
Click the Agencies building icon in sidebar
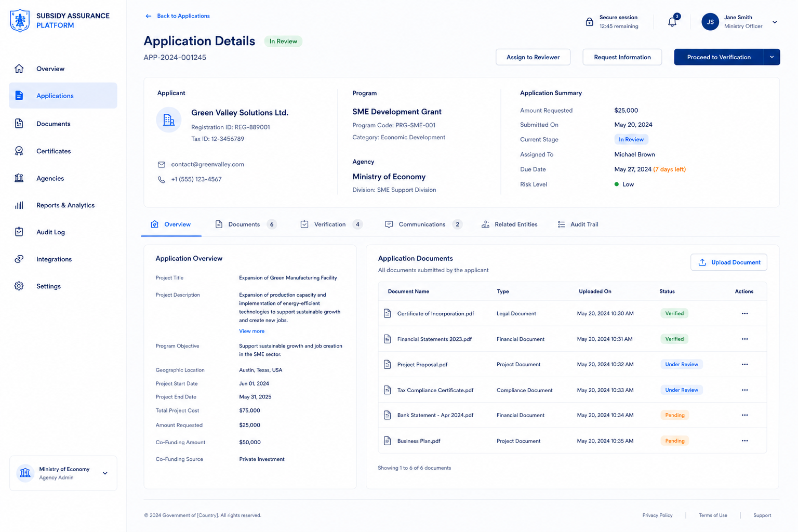click(19, 178)
